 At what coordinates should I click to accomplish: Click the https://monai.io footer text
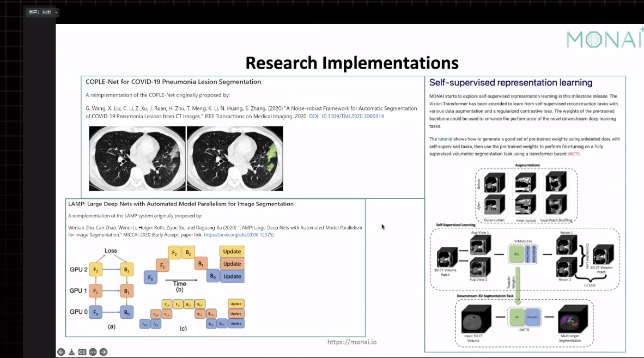click(352, 342)
